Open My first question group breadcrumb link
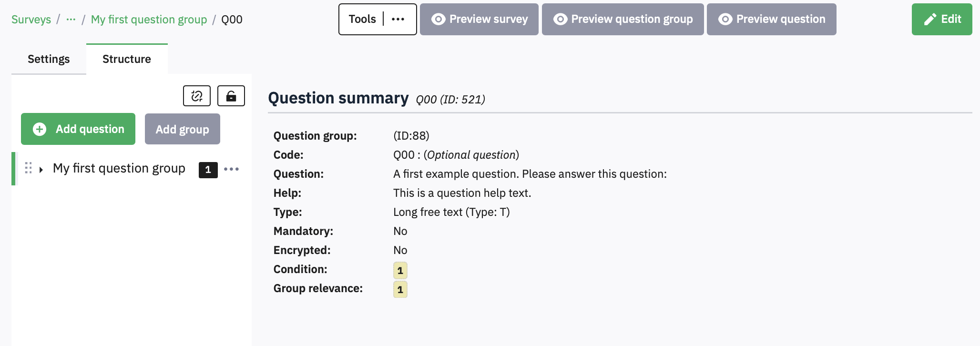980x346 pixels. pyautogui.click(x=149, y=20)
